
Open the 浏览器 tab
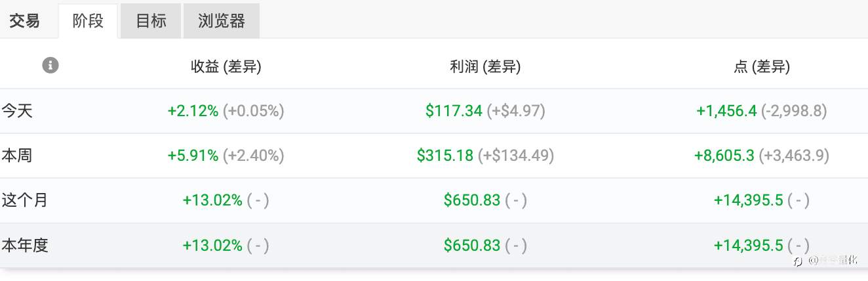point(222,21)
